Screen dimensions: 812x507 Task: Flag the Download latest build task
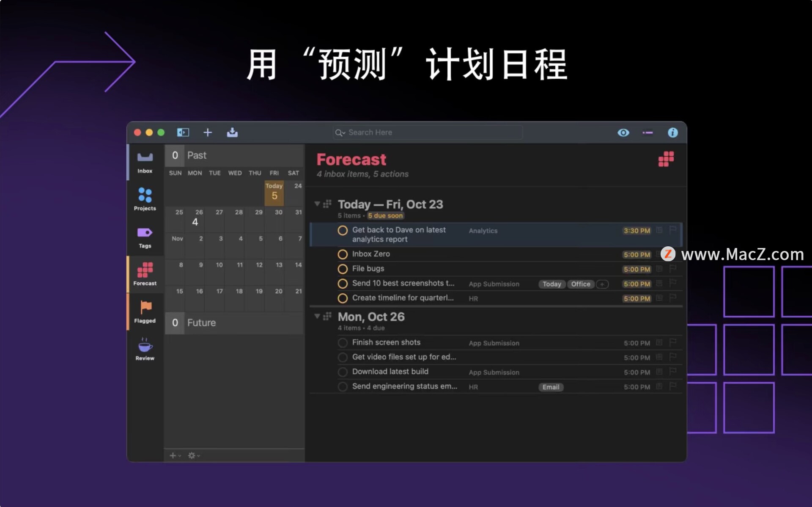[x=673, y=372]
